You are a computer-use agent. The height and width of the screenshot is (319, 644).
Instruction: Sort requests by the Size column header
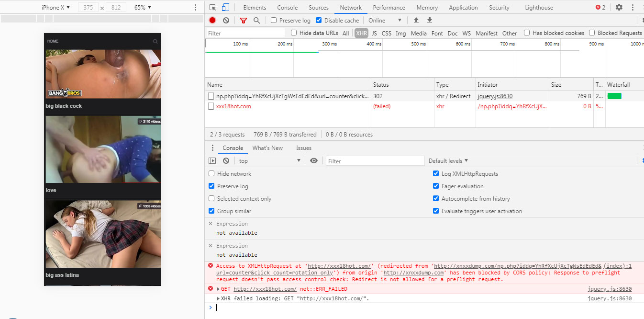(571, 84)
